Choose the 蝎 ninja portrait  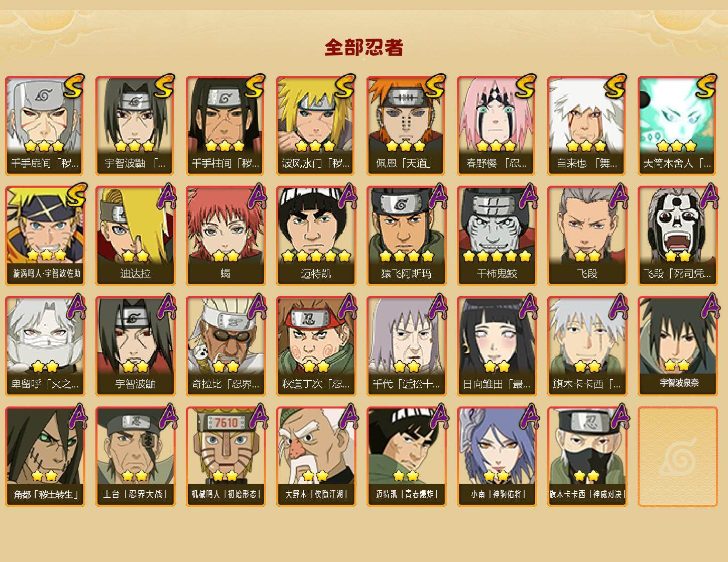[x=225, y=236]
